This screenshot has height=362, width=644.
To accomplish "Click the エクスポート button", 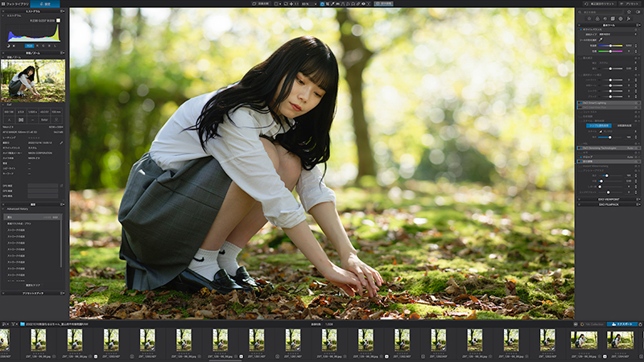I will pos(622,324).
